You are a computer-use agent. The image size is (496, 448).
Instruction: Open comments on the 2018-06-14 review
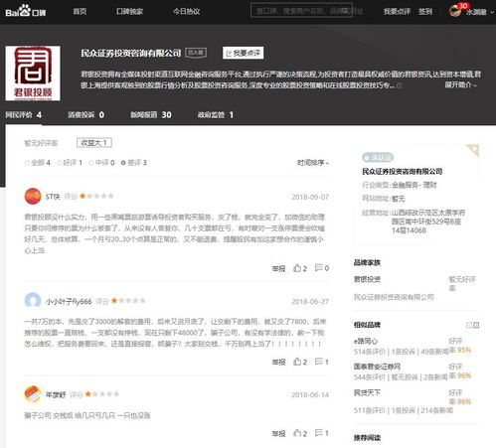click(x=322, y=433)
